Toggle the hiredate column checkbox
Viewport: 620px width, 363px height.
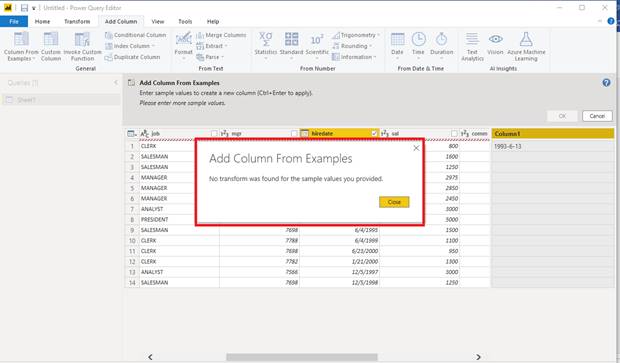(x=374, y=134)
